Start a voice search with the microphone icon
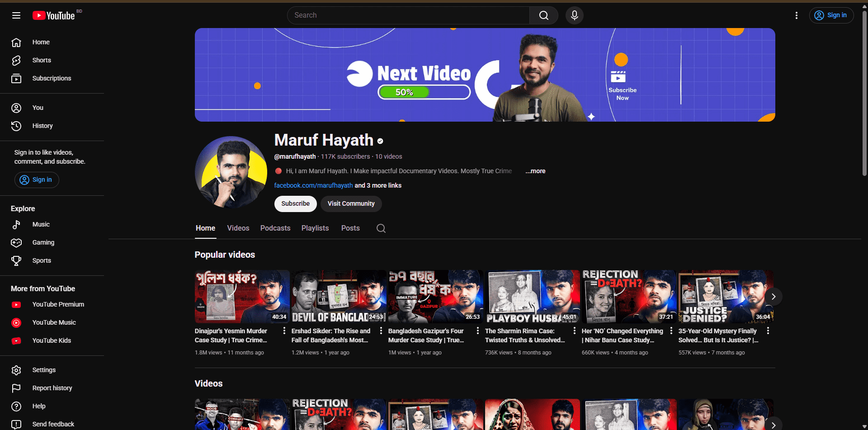The image size is (868, 430). pos(574,15)
